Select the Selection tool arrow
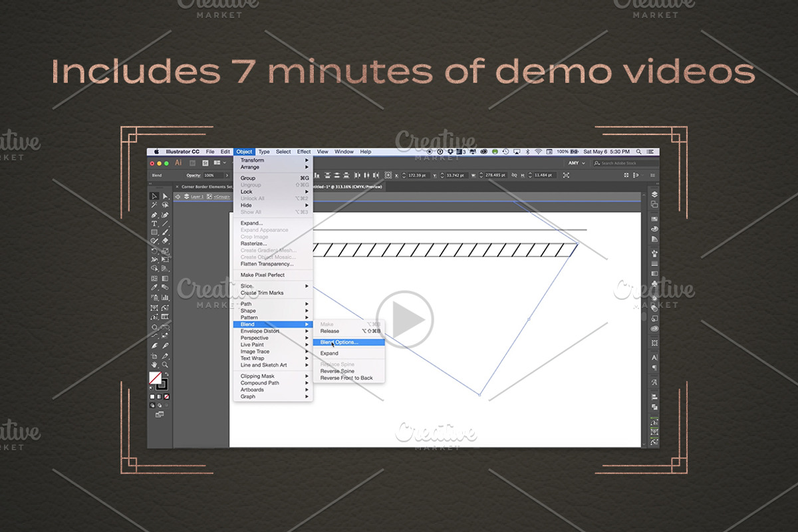The width and height of the screenshot is (798, 532). pos(154,196)
